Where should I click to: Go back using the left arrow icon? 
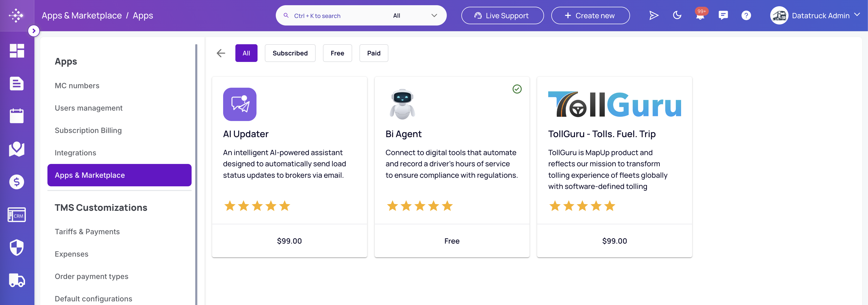221,53
